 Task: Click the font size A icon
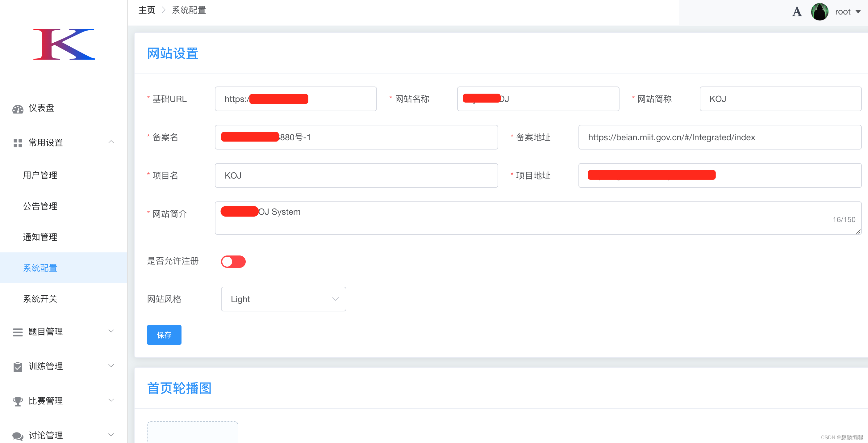[797, 12]
